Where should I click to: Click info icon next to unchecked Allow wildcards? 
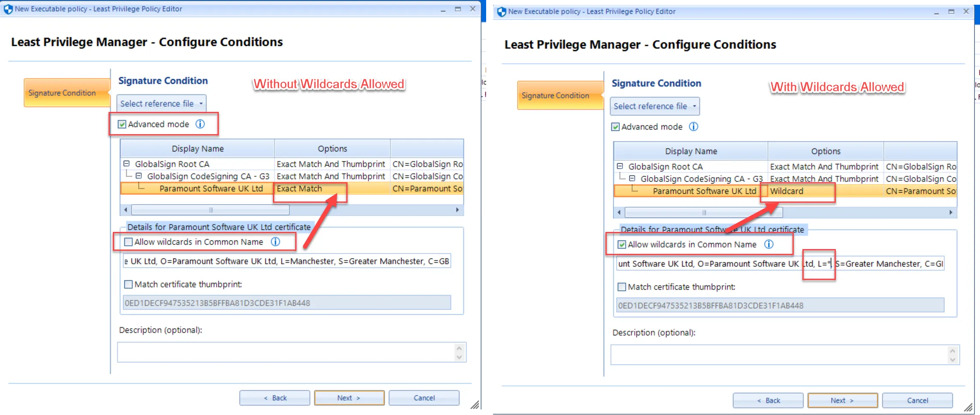pos(275,242)
